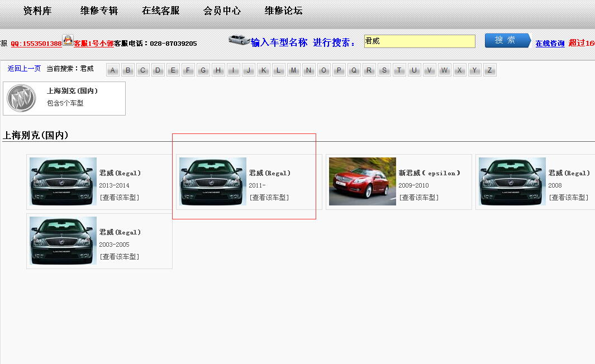This screenshot has width=595, height=364.
Task: Filter by letter X
Action: (x=459, y=70)
